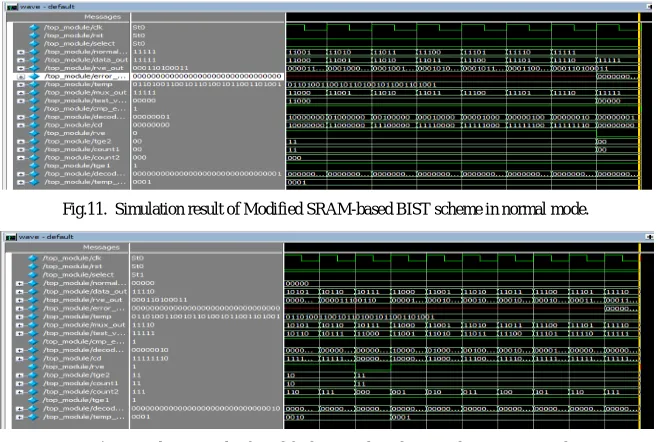This screenshot has width=660, height=442.
Task: Click the Messages column header in upper window
Action: click(102, 17)
